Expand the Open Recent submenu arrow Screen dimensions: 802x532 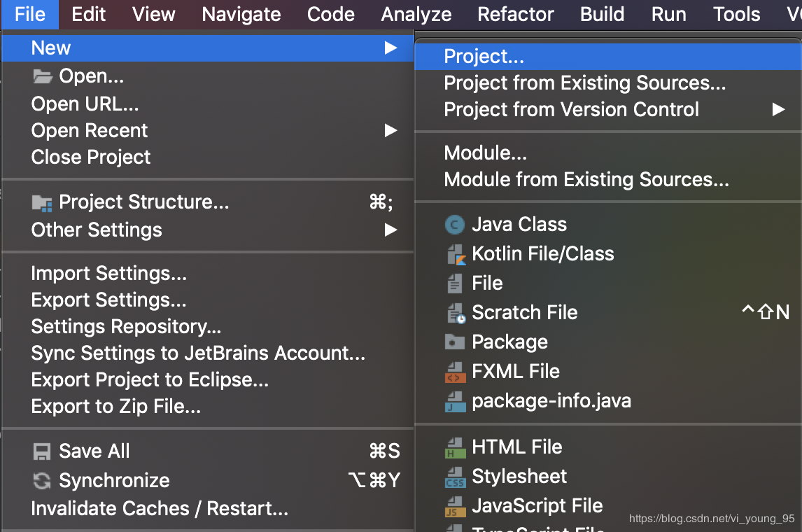(391, 131)
